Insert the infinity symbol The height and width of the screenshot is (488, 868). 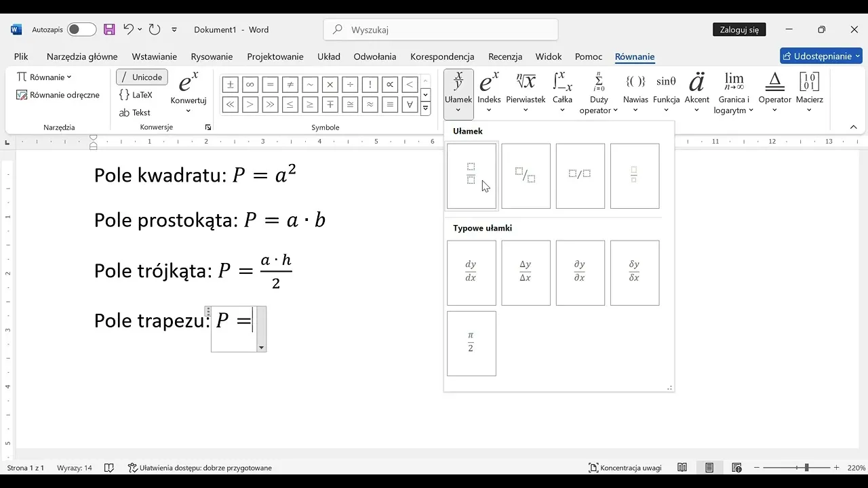[250, 85]
